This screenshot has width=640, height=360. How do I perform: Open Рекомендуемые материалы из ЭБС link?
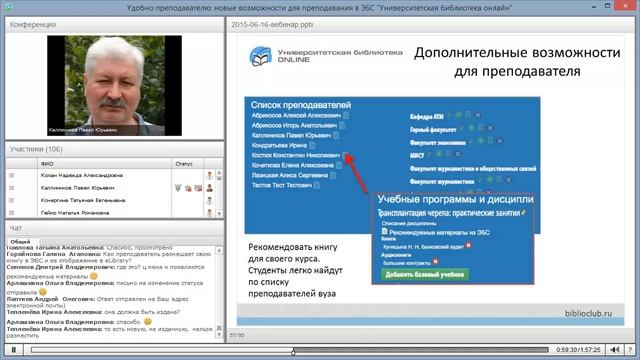pyautogui.click(x=440, y=232)
